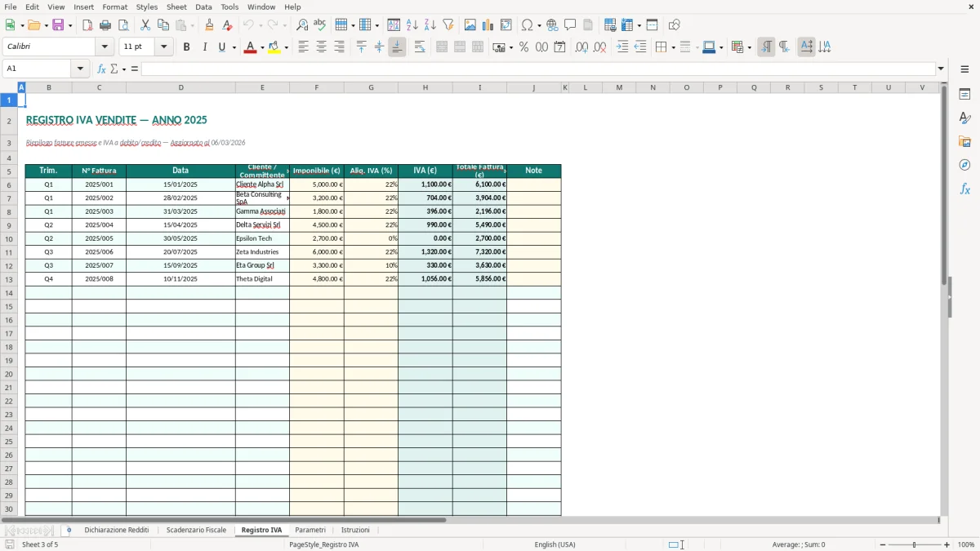Click the Export as PDF icon

pyautogui.click(x=87, y=25)
